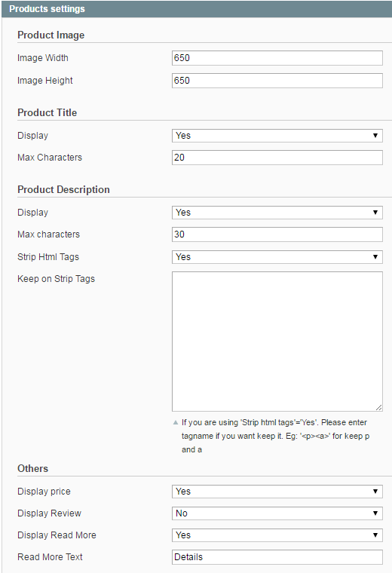Image resolution: width=392 pixels, height=573 pixels.
Task: Click the Image Height input field
Action: tap(277, 81)
